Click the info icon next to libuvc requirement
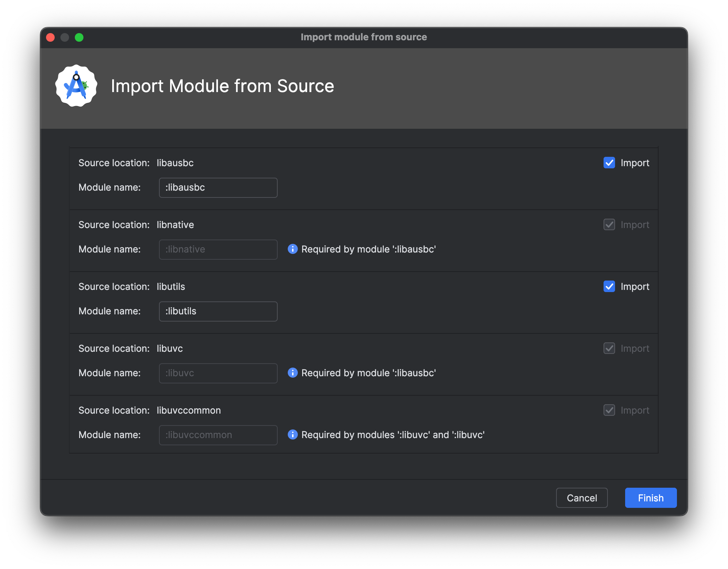 [x=293, y=373]
